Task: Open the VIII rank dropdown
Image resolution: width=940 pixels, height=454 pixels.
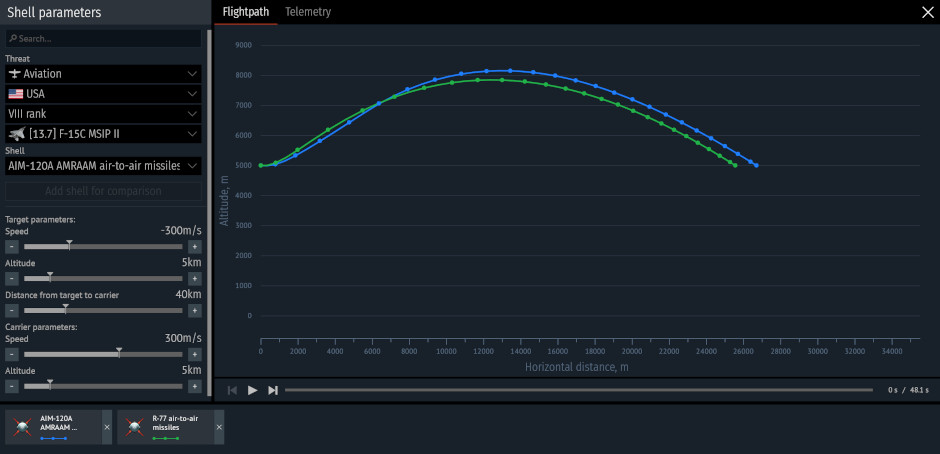Action: (x=103, y=113)
